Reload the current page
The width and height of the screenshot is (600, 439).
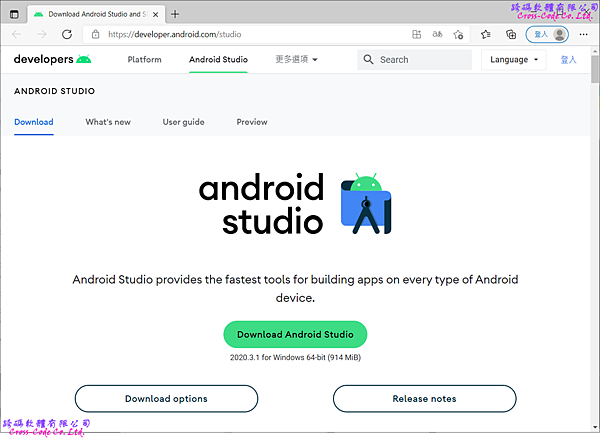point(67,34)
